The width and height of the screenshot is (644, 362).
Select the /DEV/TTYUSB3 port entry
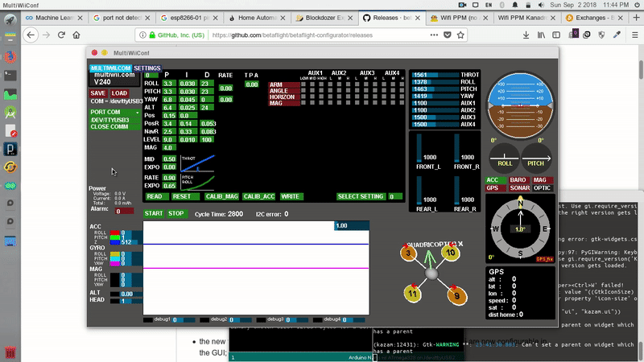pos(114,120)
